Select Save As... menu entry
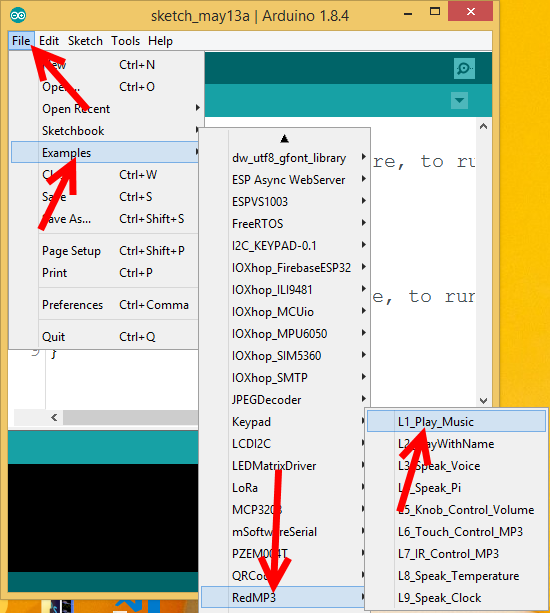The image size is (550, 613). [x=105, y=219]
